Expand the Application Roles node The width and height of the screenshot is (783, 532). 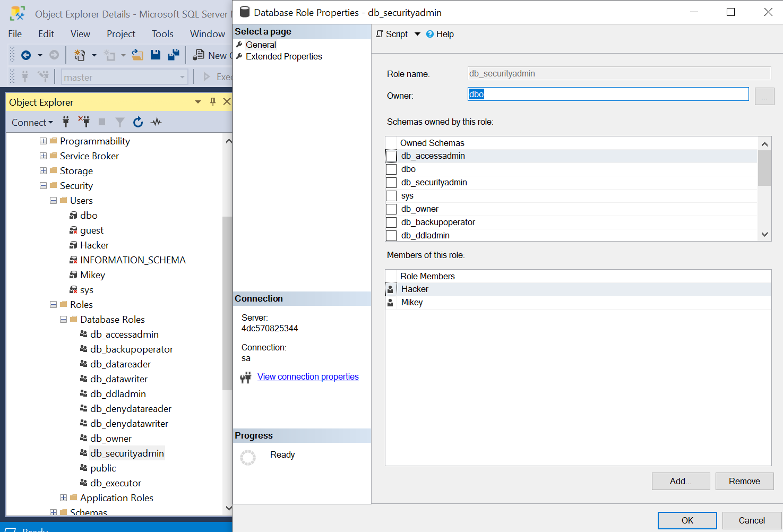coord(63,498)
